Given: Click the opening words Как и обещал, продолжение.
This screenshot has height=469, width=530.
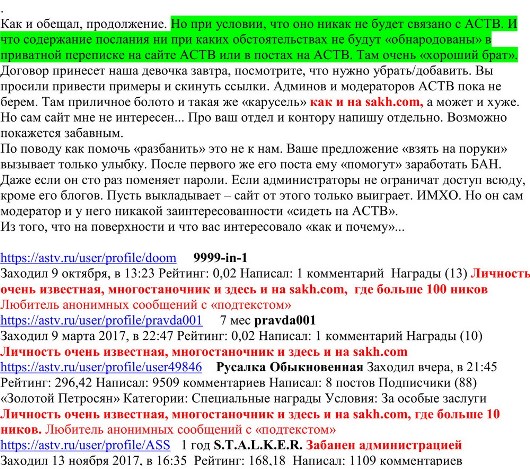Looking at the screenshot, I should tap(84, 24).
